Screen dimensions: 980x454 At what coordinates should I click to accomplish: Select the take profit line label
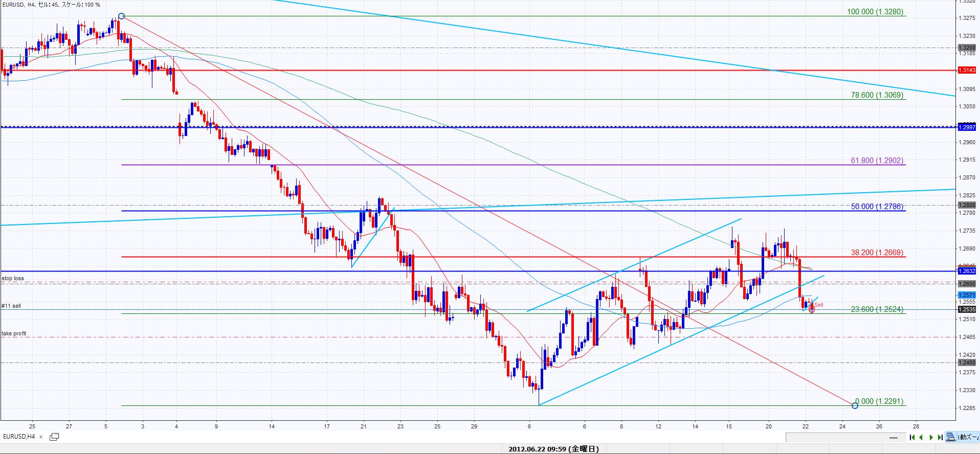pyautogui.click(x=14, y=333)
